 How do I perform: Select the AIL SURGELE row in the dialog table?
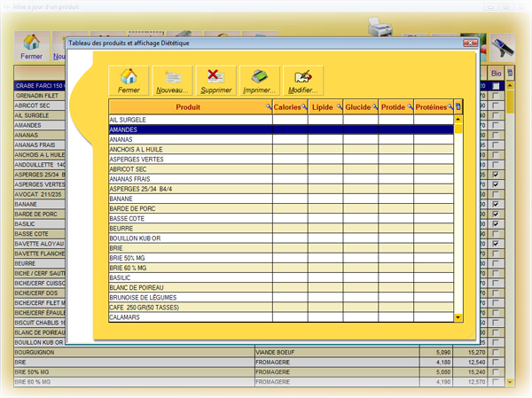281,120
